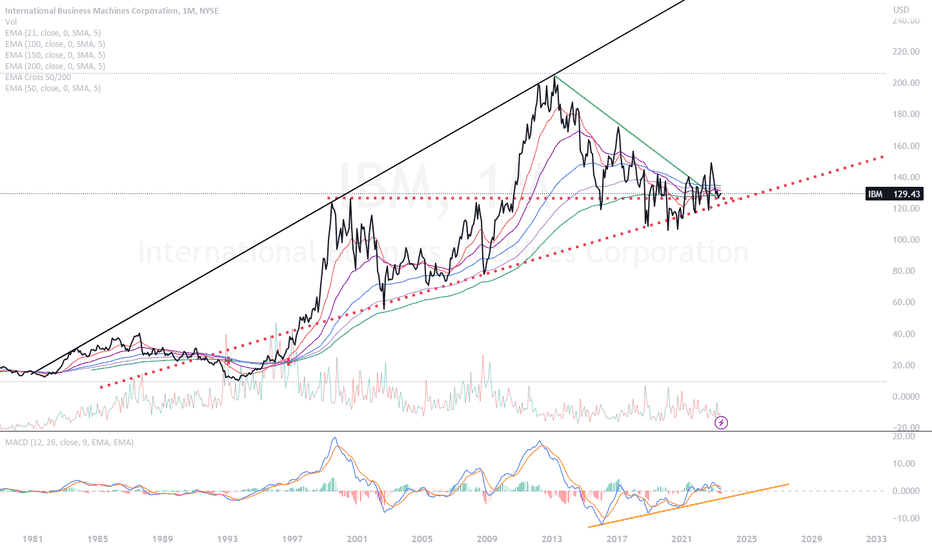Image resolution: width=932 pixels, height=550 pixels.
Task: Click the EMA Cross 50/200 legend
Action: (x=38, y=77)
